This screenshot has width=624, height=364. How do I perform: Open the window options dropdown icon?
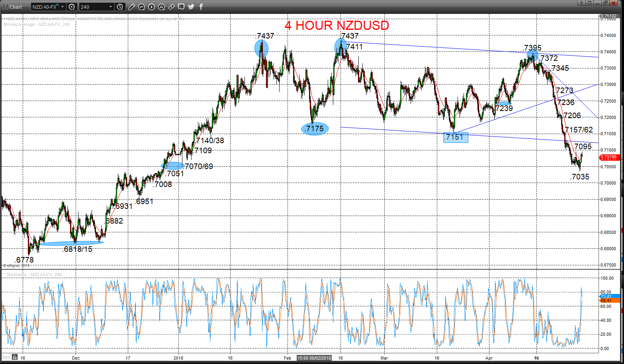coord(589,3)
